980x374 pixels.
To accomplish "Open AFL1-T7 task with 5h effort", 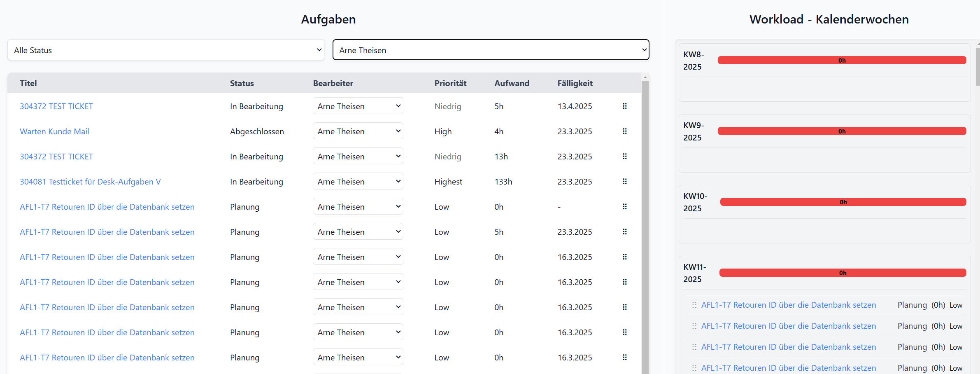I will click(x=107, y=232).
